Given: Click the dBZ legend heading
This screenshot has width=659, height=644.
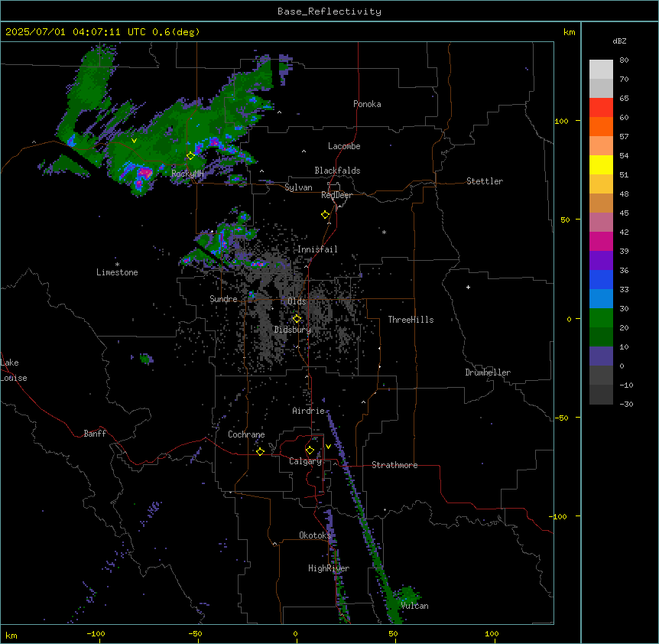Looking at the screenshot, I should pyautogui.click(x=619, y=41).
